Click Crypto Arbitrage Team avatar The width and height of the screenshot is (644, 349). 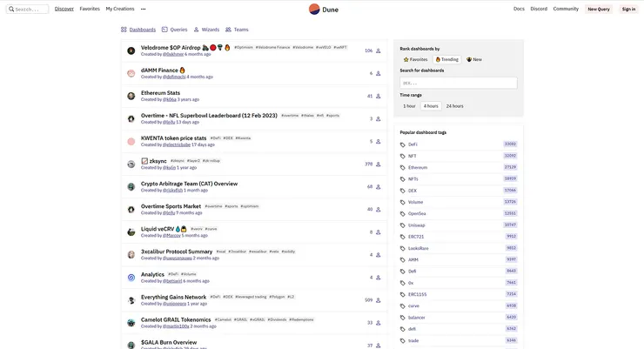131,187
